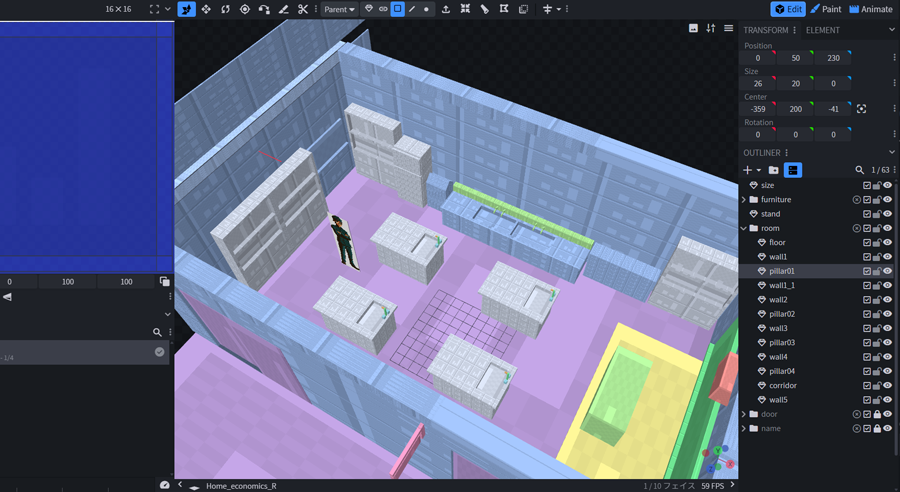The image size is (900, 492).
Task: Click the Add Group folder icon in Outliner
Action: coord(773,170)
